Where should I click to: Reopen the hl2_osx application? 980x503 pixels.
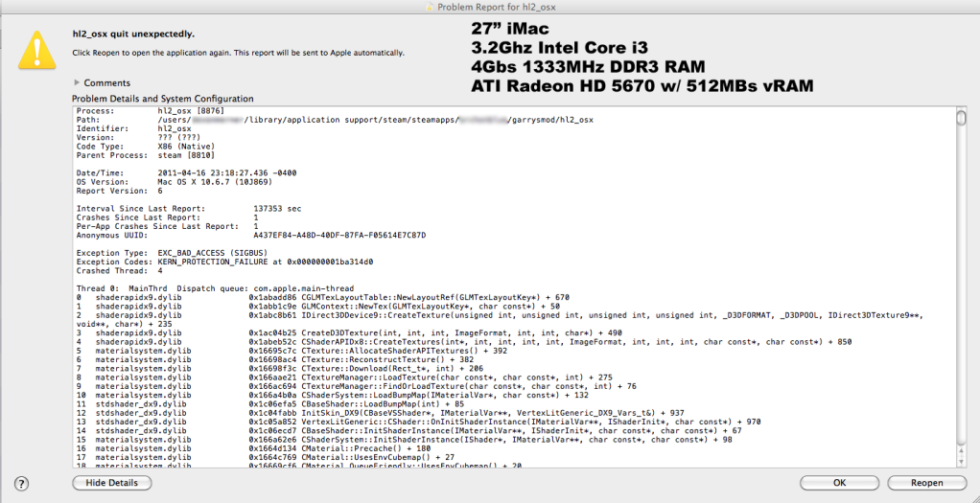927,483
